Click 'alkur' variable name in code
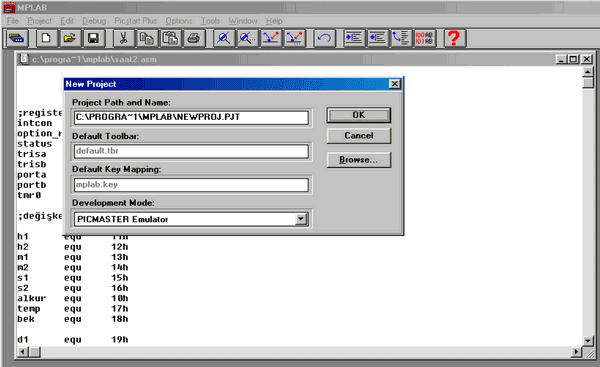This screenshot has height=367, width=600. point(31,298)
